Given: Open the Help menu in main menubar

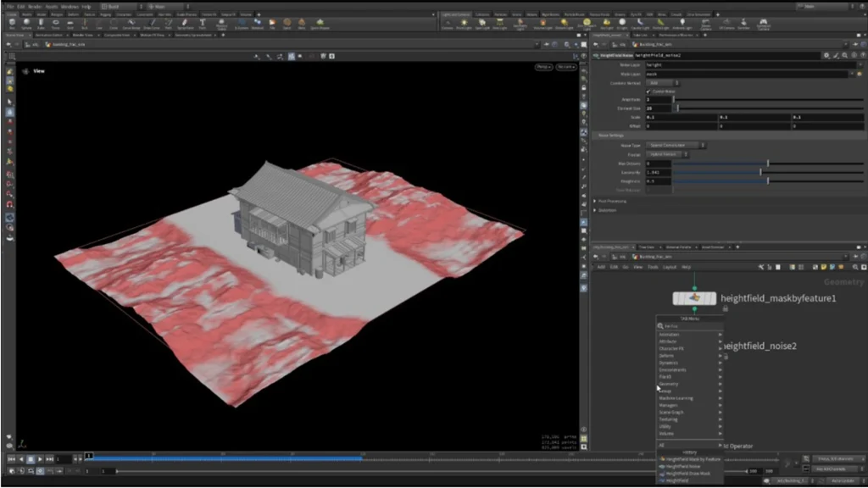Looking at the screenshot, I should click(x=86, y=7).
